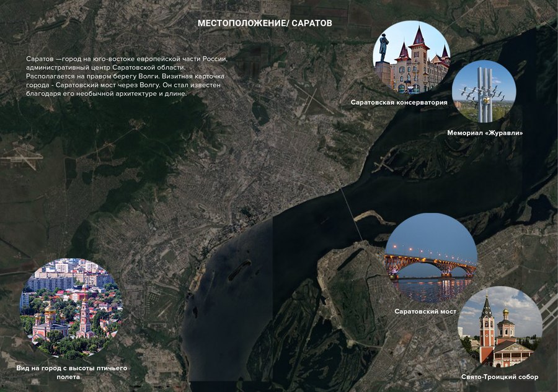Image resolution: width=558 pixels, height=392 pixels.
Task: Click caption "Вид на город с высоты птичьего полета"
Action: [x=71, y=372]
